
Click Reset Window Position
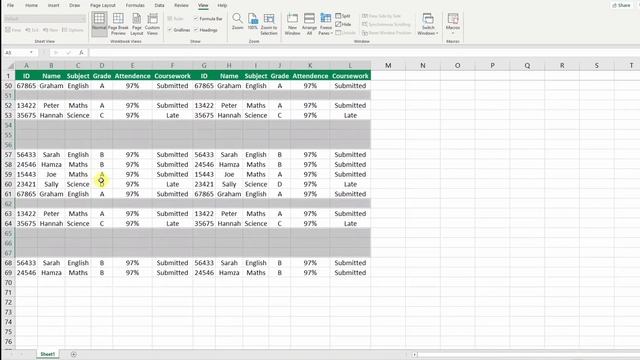pos(387,33)
